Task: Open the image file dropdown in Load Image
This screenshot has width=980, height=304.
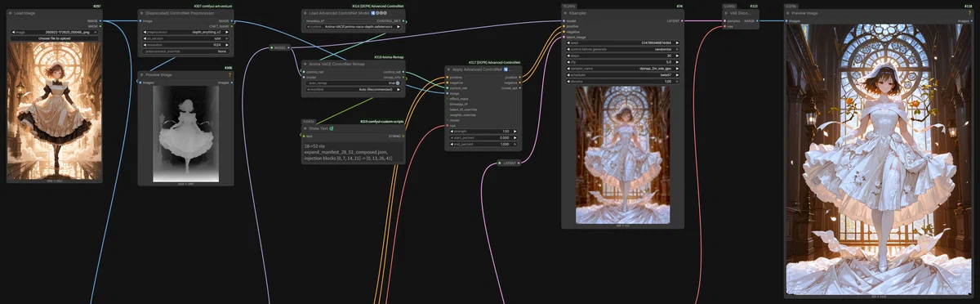Action: tap(54, 32)
